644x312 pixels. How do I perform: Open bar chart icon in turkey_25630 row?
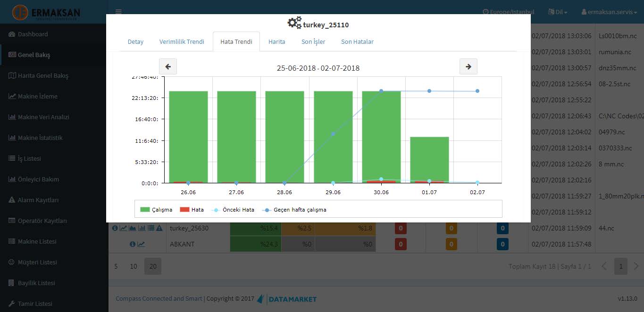coord(142,228)
